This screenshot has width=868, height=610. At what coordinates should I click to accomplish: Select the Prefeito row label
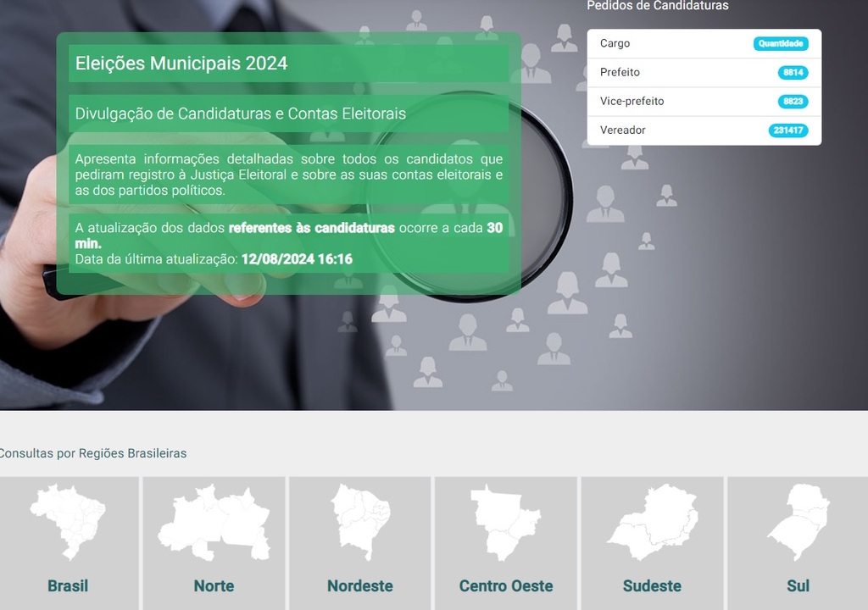click(x=620, y=73)
